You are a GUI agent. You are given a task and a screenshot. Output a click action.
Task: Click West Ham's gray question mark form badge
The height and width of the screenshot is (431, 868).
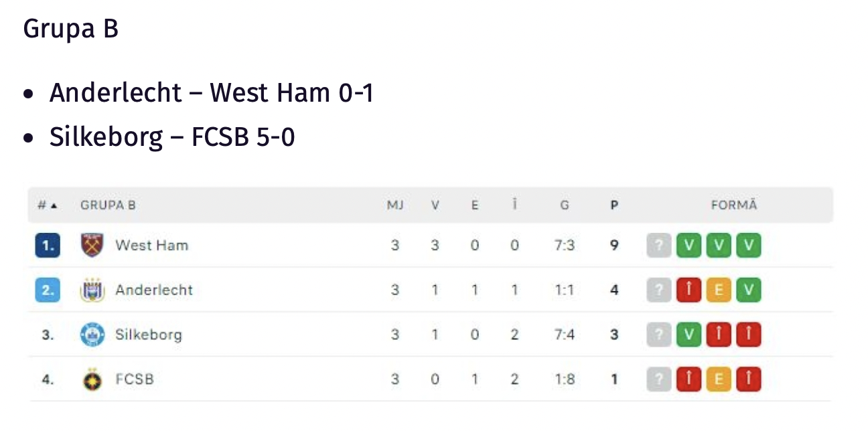tap(659, 245)
